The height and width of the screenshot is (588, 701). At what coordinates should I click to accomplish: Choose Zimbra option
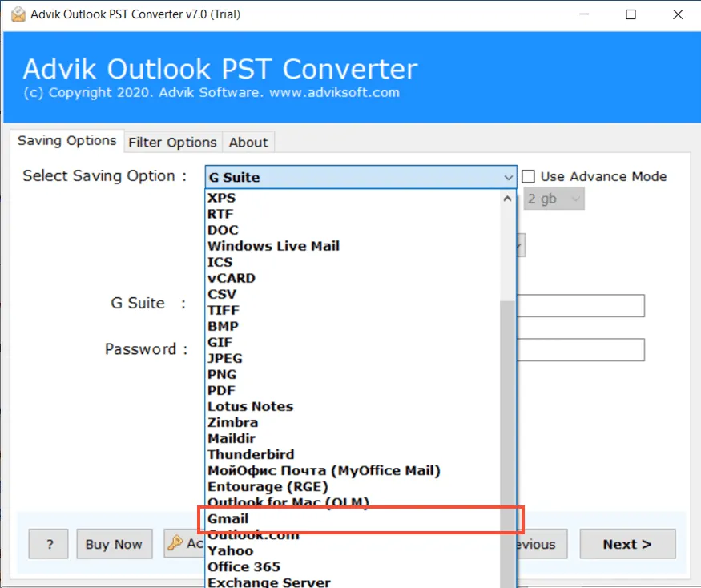[x=353, y=422]
